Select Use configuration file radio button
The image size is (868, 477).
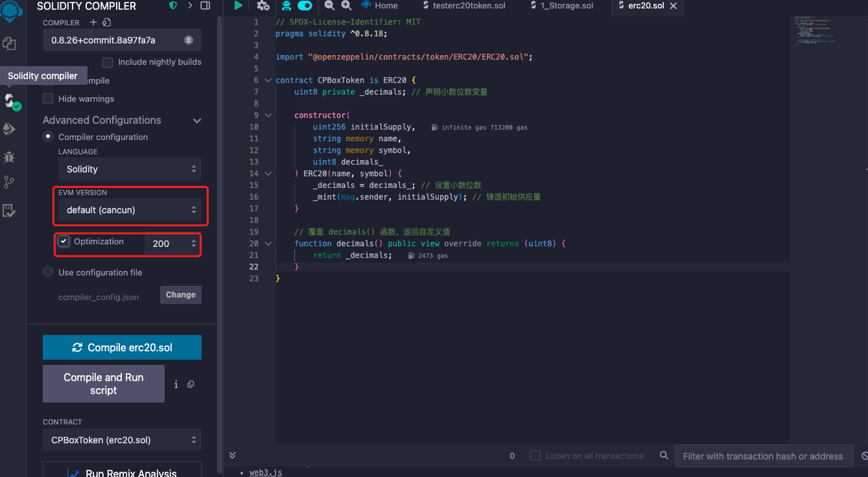click(47, 272)
